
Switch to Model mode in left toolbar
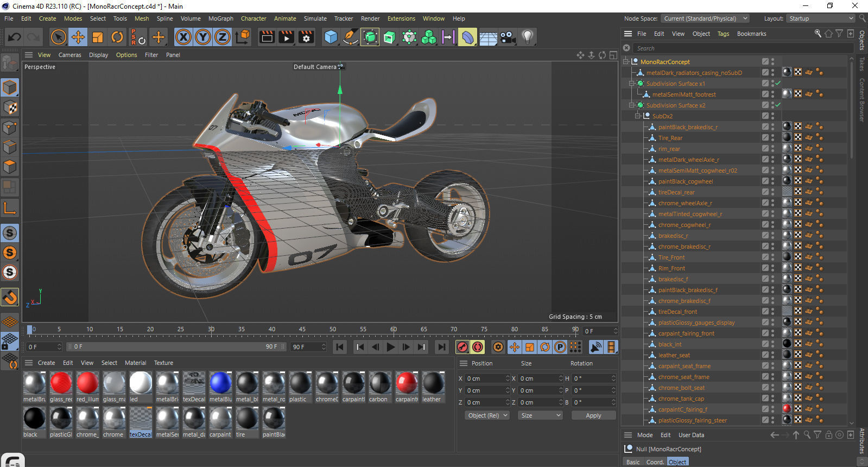tap(10, 87)
